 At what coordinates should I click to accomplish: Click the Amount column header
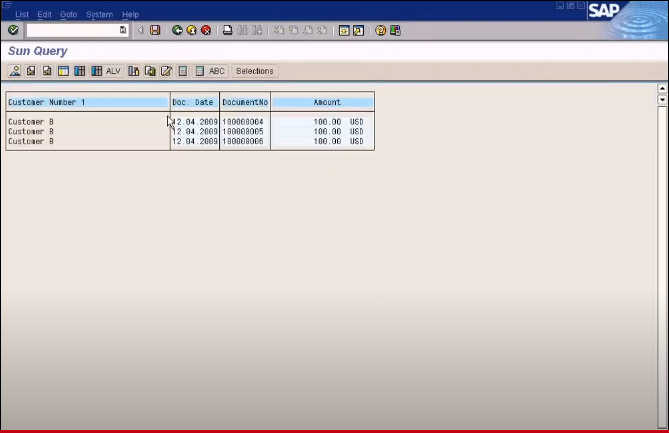(323, 102)
